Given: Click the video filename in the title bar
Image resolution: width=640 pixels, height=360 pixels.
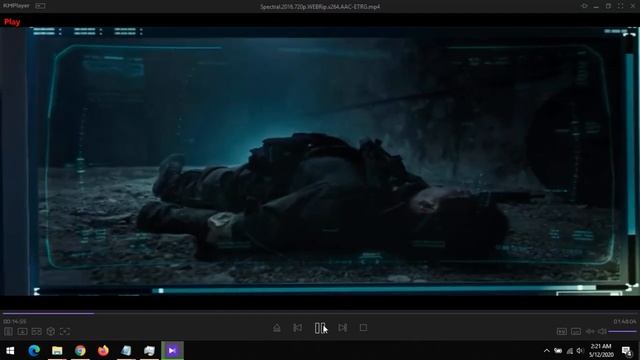Looking at the screenshot, I should [x=320, y=7].
